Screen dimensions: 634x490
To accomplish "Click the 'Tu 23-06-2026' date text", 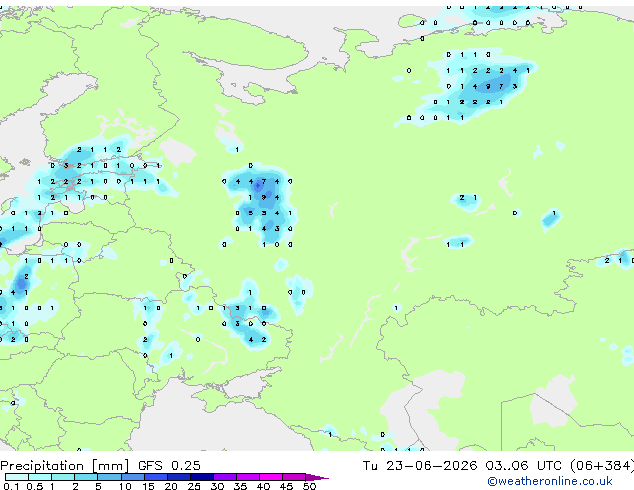I will [420, 466].
